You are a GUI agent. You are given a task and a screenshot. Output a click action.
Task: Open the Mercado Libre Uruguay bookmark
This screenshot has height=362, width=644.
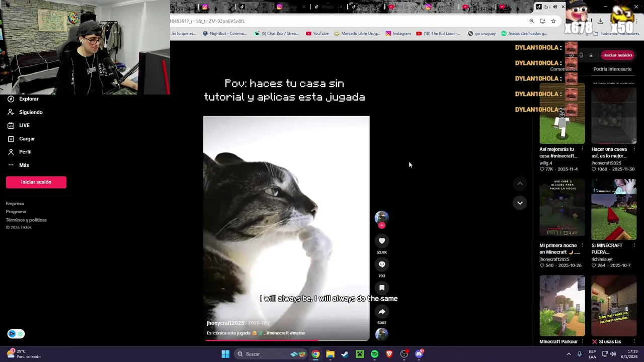tap(357, 34)
